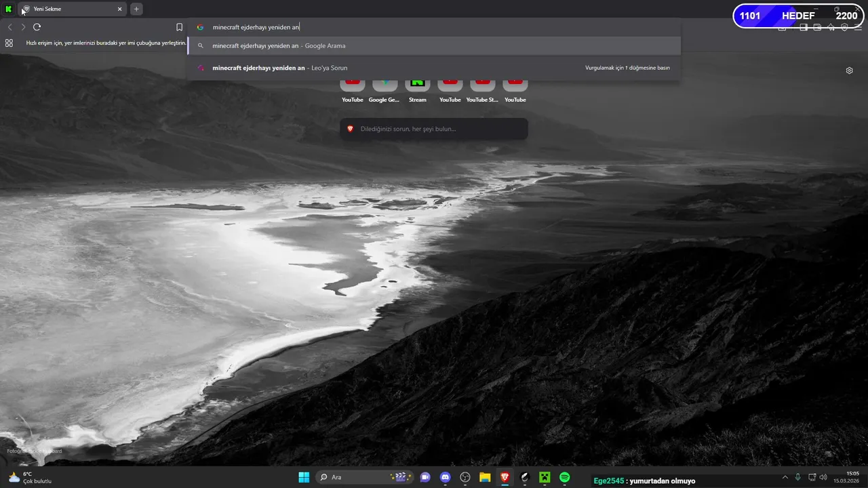Open the Stream shortcut tile
Viewport: 868px width, 488px height.
[418, 91]
